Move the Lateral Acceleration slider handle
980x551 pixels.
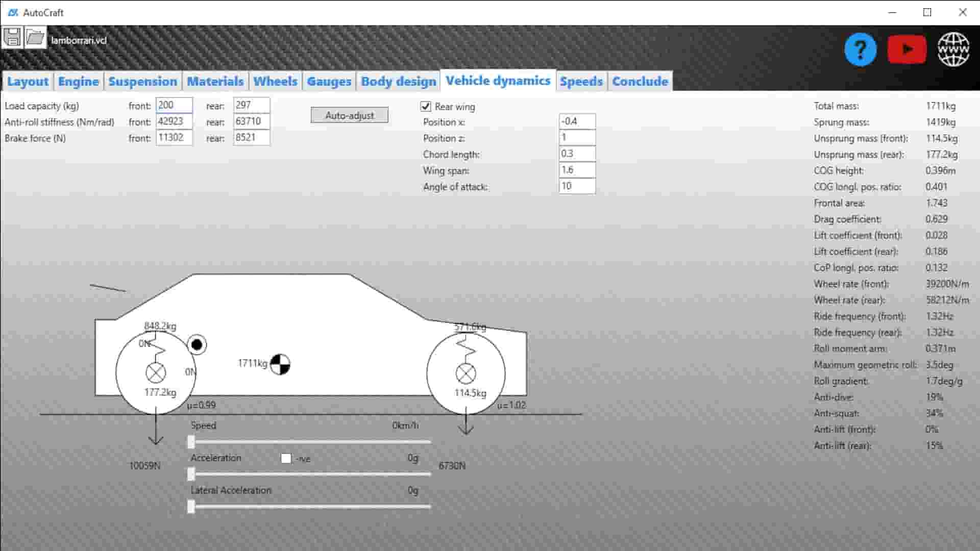192,507
